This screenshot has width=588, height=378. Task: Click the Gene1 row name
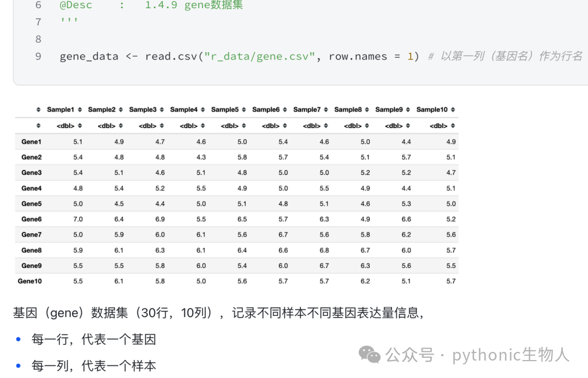click(31, 142)
